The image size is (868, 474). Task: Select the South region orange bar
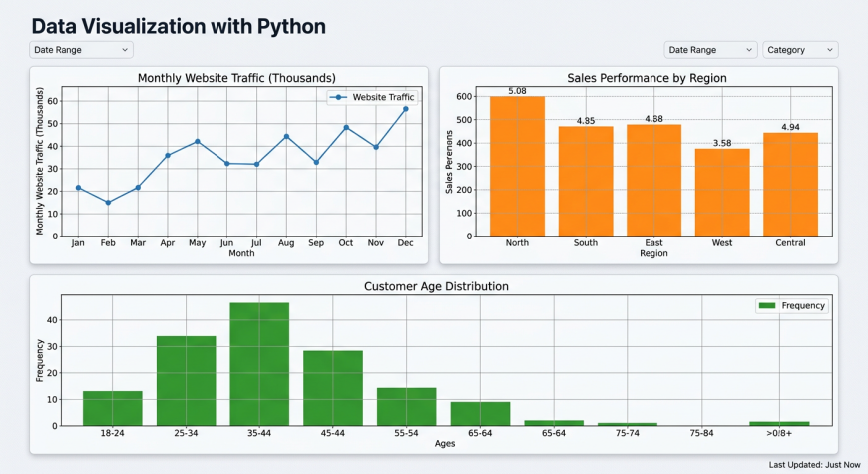pos(586,181)
